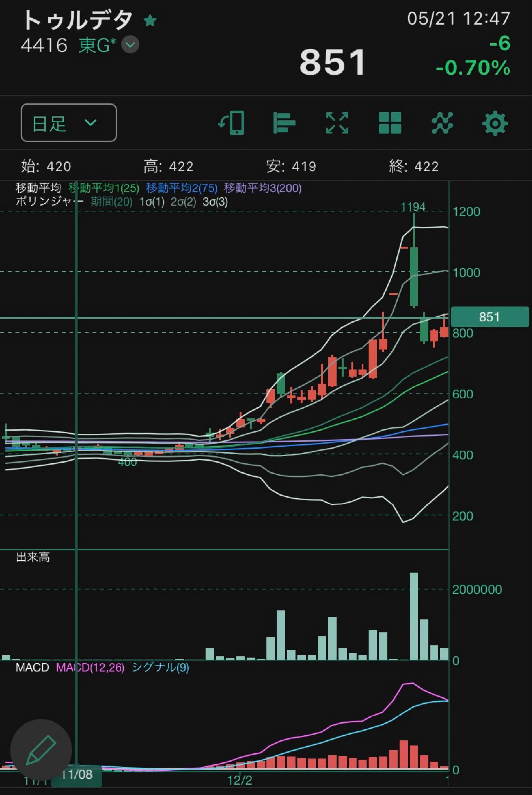Tap the 11/08 crosshair date marker

point(77,775)
